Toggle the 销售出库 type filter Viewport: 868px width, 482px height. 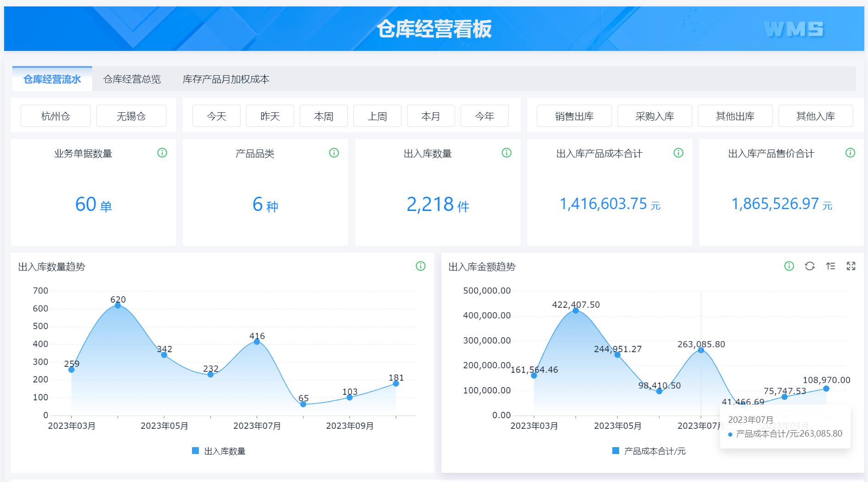click(x=574, y=116)
